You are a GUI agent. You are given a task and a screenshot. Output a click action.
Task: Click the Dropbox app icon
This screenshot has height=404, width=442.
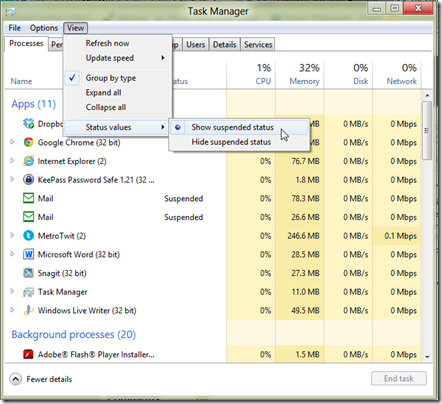coord(28,124)
